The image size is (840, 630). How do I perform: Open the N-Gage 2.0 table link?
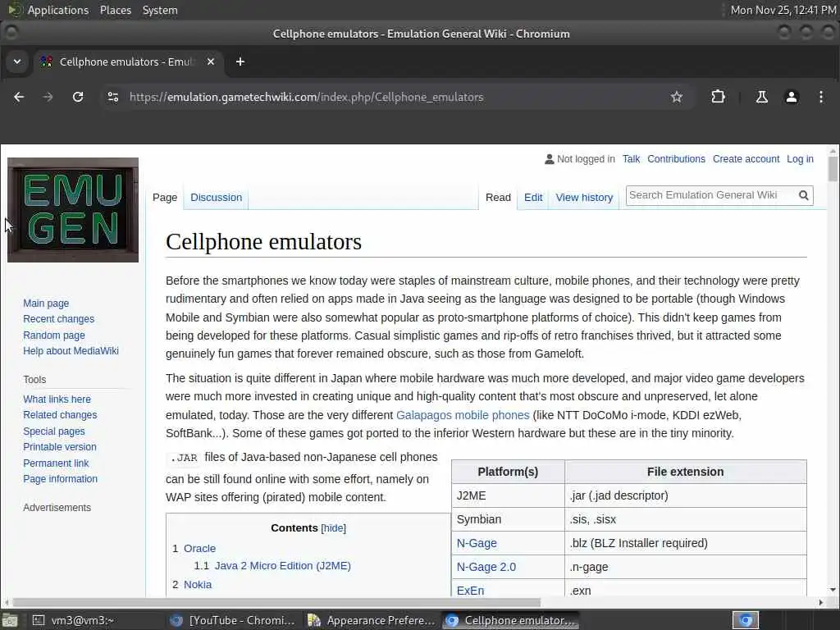coord(486,567)
